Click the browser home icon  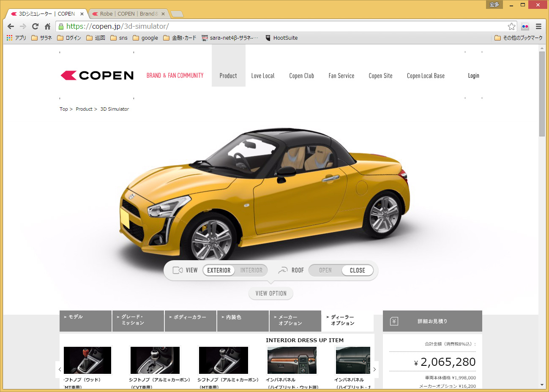47,26
